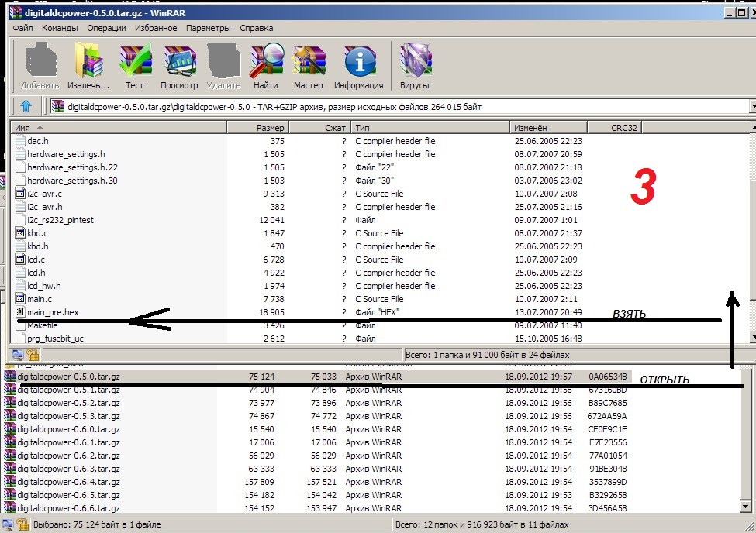Sort by the Тип column header
The height and width of the screenshot is (533, 756).
430,128
